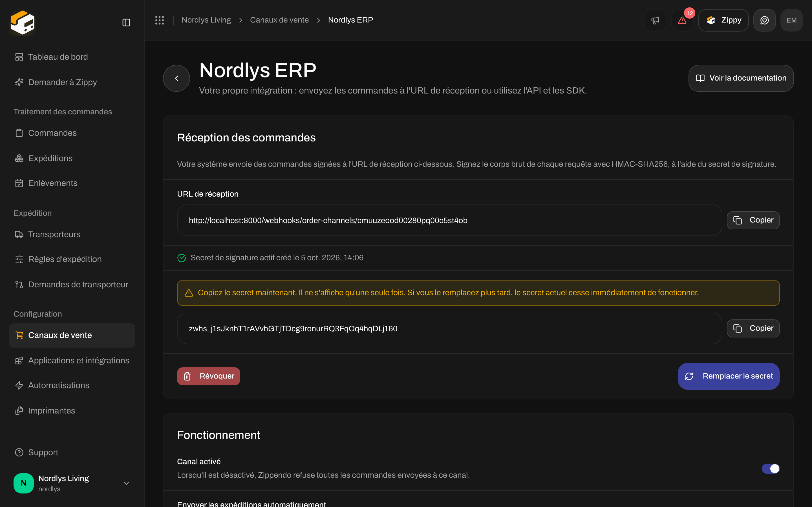Open Nordlys Living breadcrumb

point(206,20)
